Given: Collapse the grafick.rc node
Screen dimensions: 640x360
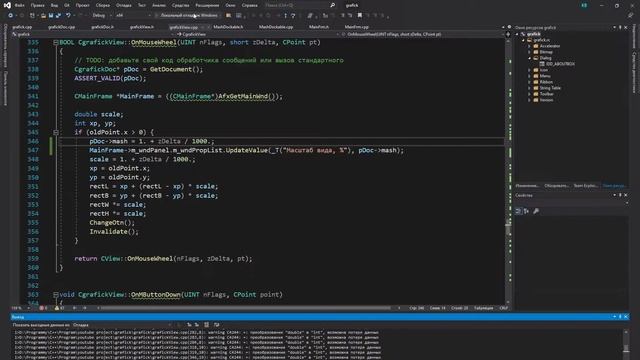Looking at the screenshot, I should [x=523, y=40].
